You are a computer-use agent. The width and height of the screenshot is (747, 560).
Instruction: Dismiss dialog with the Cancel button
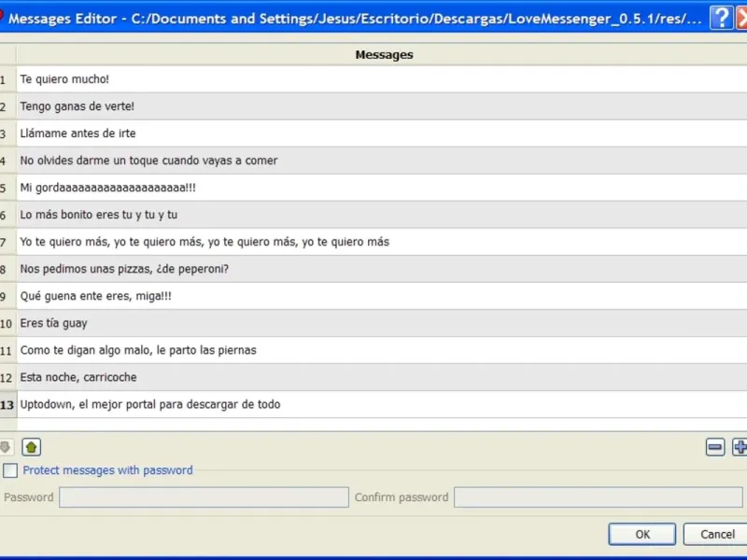tap(717, 534)
